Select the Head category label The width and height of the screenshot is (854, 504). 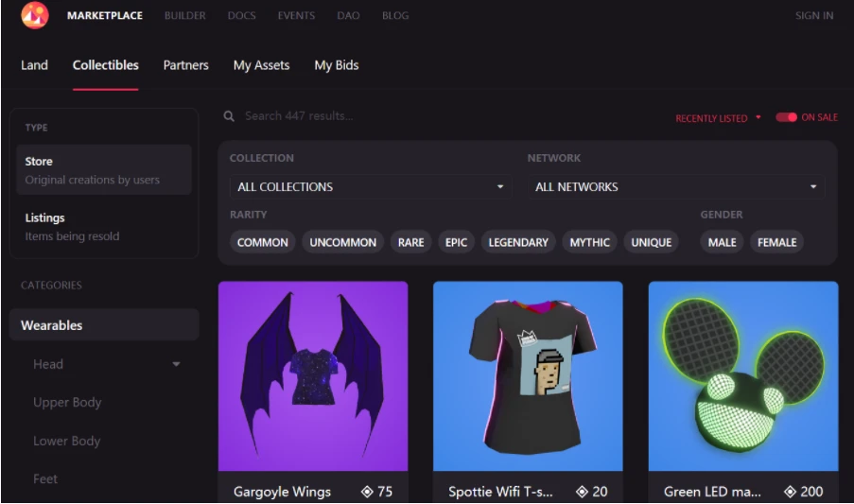[48, 364]
